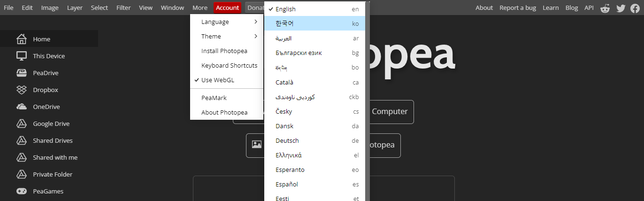Image resolution: width=644 pixels, height=201 pixels.
Task: Switch language to Eesti
Action: [x=314, y=196]
